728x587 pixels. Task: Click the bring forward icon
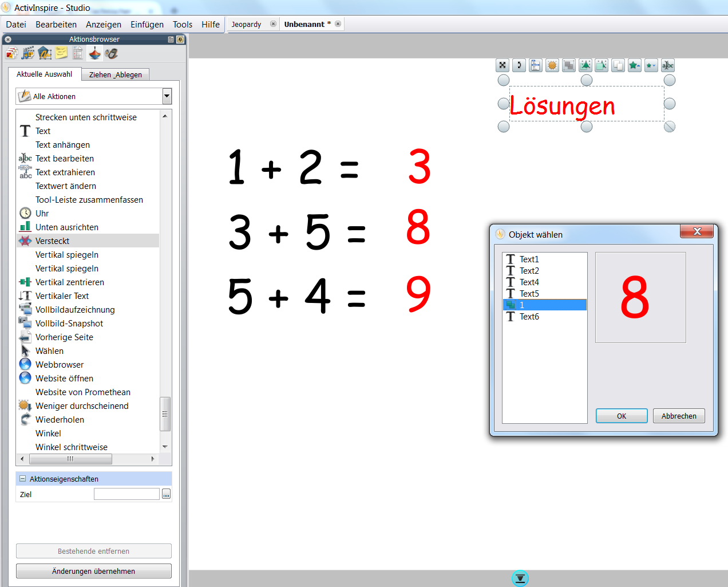585,65
